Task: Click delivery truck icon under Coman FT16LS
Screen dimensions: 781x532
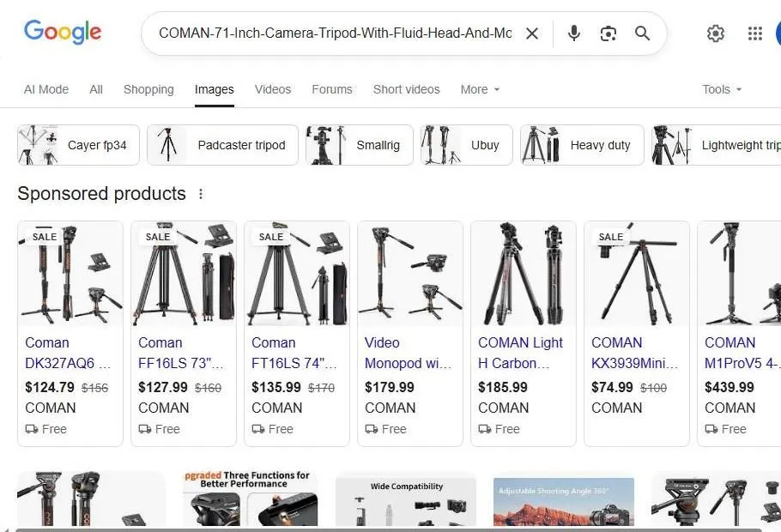Action: click(258, 429)
